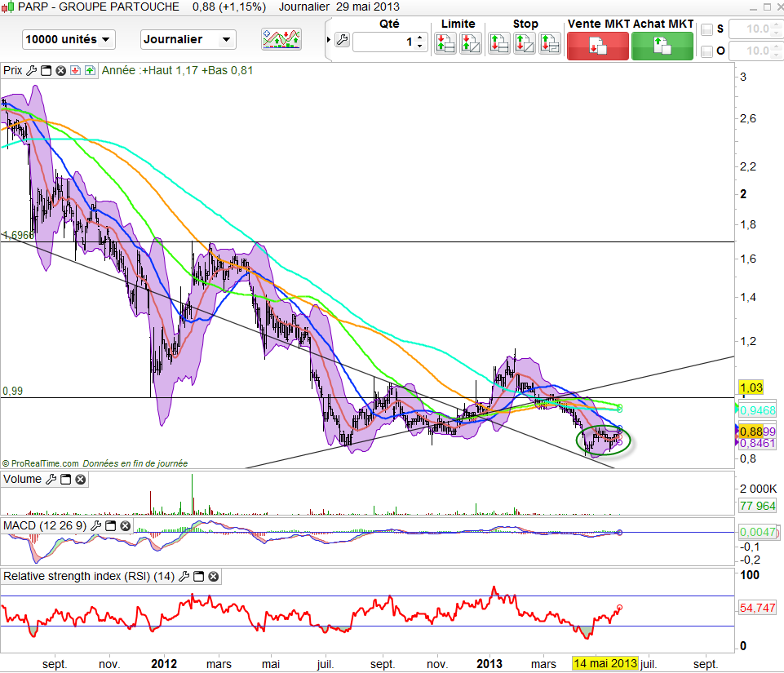Open the indicators chart icon in toolbar

click(281, 39)
